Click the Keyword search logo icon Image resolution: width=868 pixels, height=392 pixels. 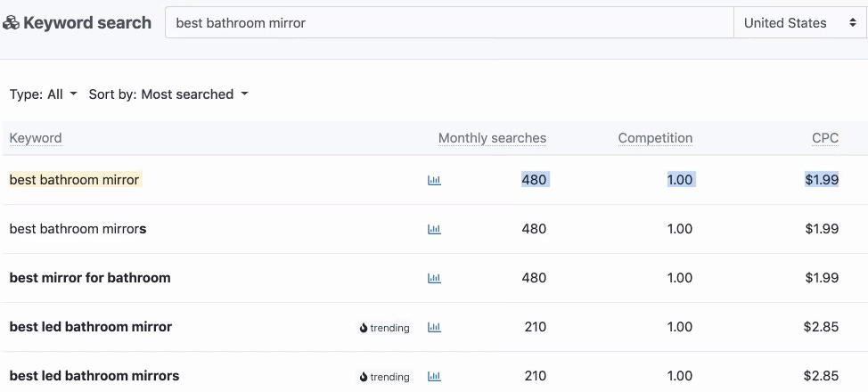coord(12,23)
